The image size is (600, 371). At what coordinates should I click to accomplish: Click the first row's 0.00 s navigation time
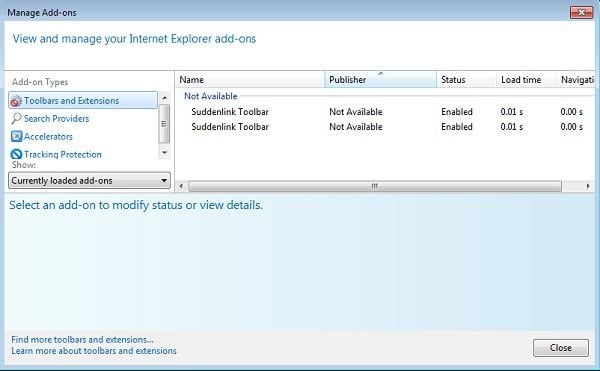pyautogui.click(x=571, y=112)
